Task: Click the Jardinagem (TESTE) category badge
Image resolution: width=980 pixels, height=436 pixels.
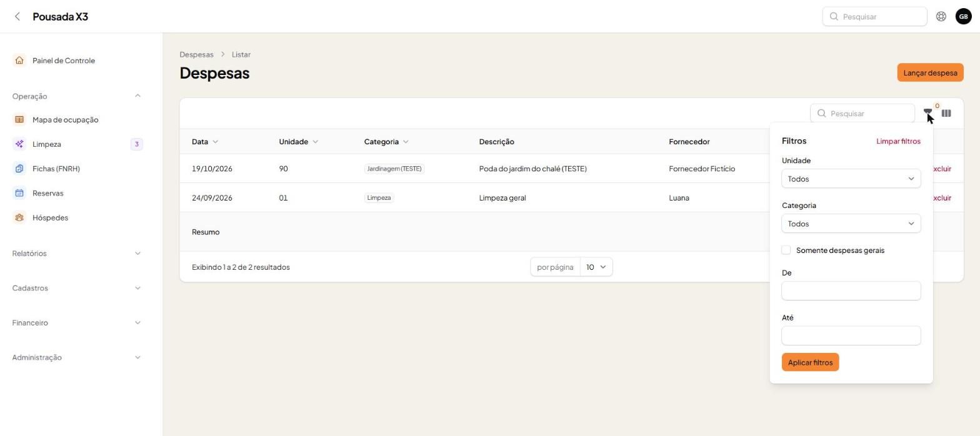Action: pyautogui.click(x=394, y=169)
